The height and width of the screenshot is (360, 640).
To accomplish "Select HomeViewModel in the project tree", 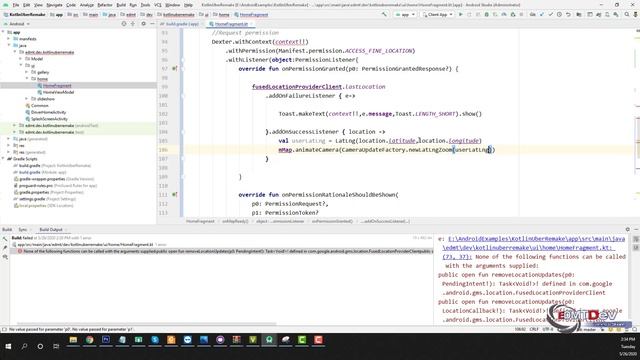I will coord(58,92).
